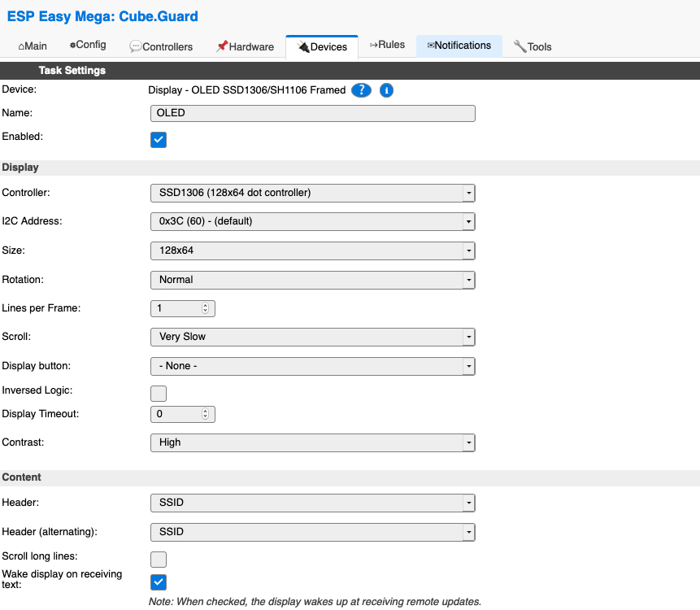Open the Tools tab

[x=533, y=47]
